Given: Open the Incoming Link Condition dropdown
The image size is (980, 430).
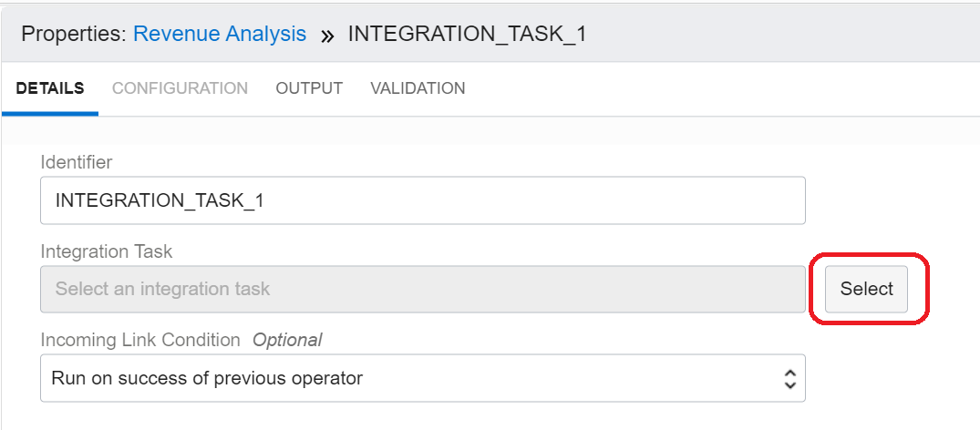Looking at the screenshot, I should [422, 378].
